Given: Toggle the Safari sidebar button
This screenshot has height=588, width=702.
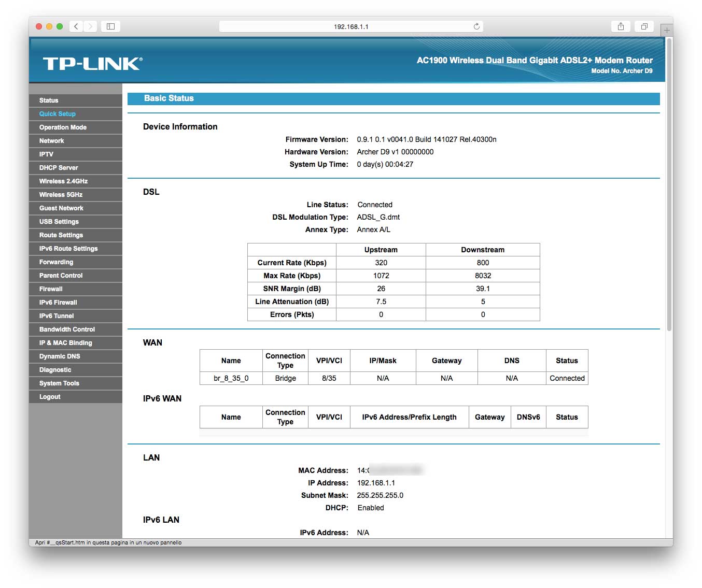Looking at the screenshot, I should pos(110,26).
